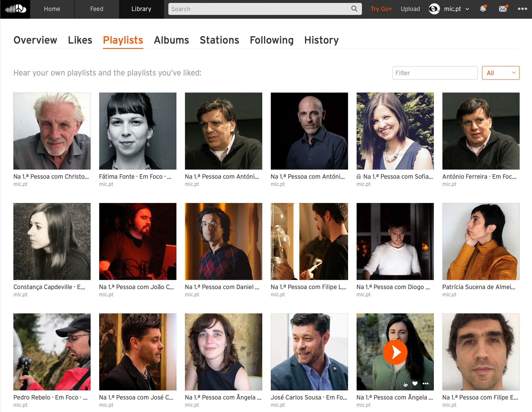Open more options on hovered playlist tile
Screen dimensions: 532x412
[x=426, y=384]
